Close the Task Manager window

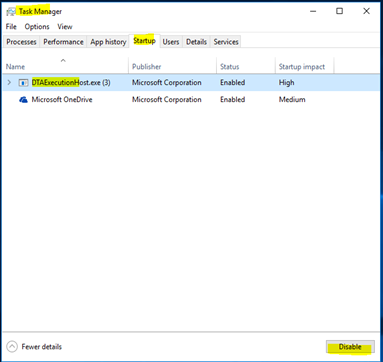(x=366, y=11)
